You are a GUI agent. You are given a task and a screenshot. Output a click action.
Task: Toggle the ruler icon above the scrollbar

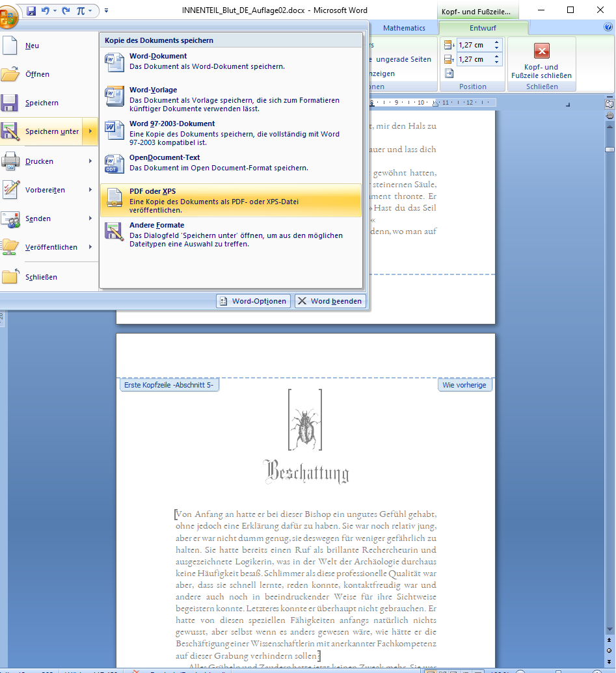pyautogui.click(x=609, y=104)
